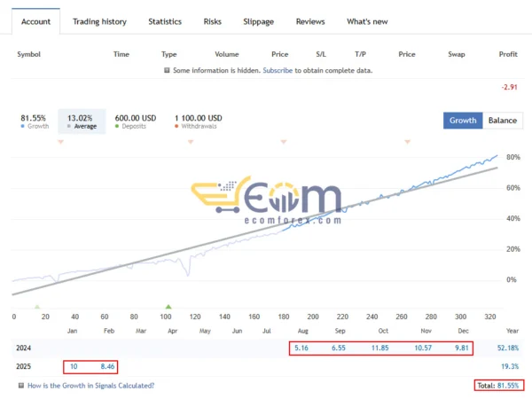
Task: Sort by the Symbol column header
Action: tap(29, 54)
